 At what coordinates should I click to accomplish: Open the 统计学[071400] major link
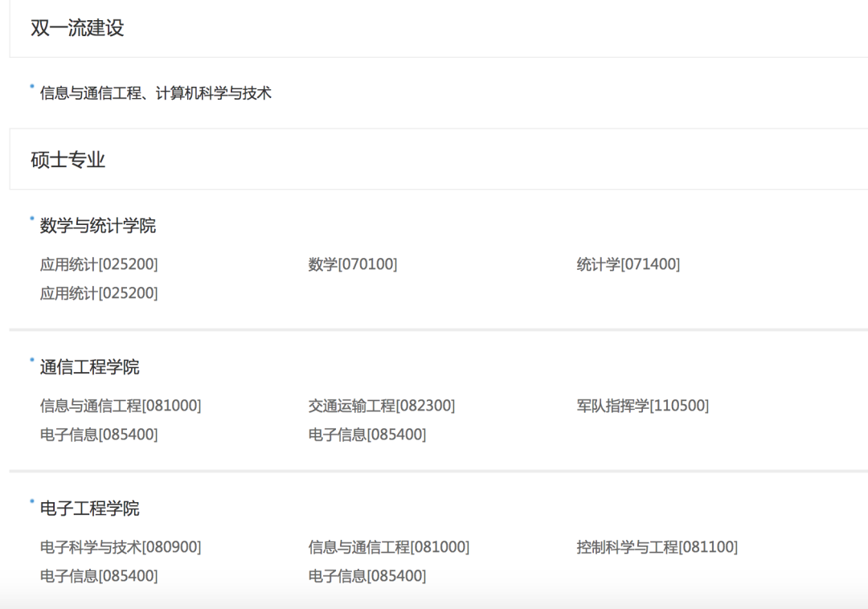point(628,264)
